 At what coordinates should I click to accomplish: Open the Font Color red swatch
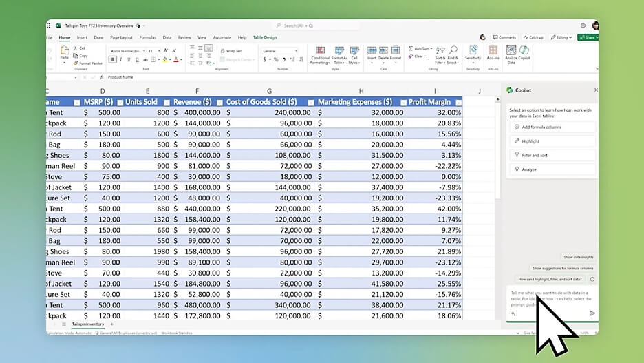176,60
